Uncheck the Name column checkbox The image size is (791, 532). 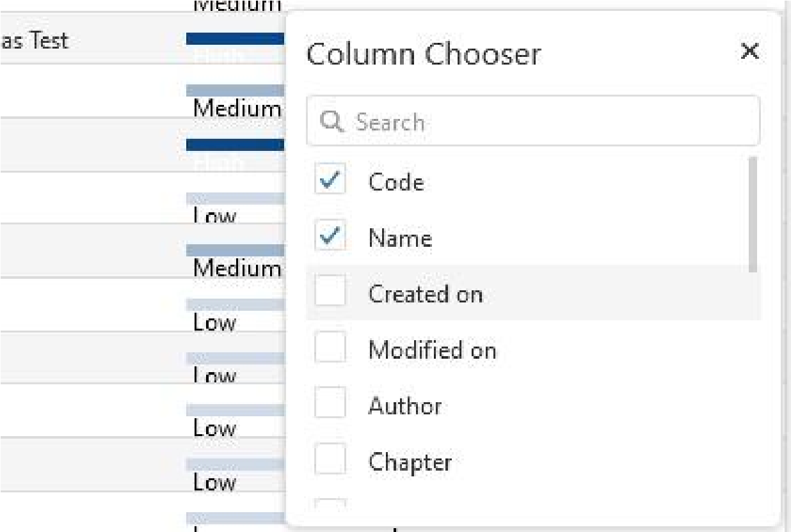(331, 239)
